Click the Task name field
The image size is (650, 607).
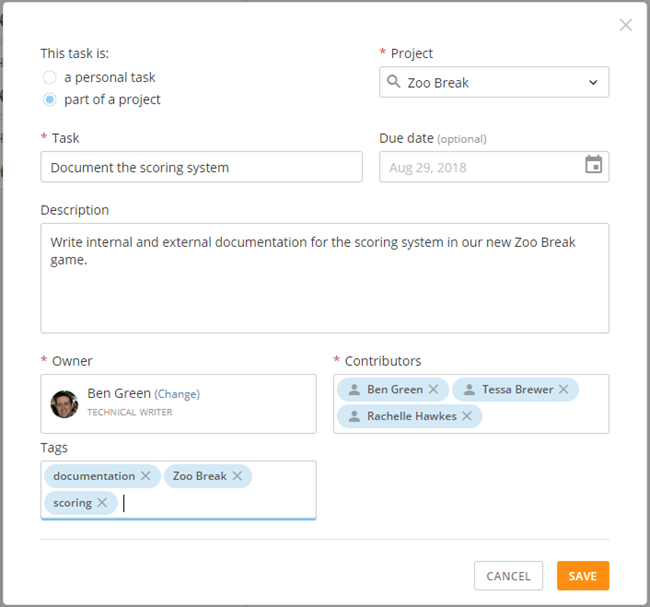(201, 167)
